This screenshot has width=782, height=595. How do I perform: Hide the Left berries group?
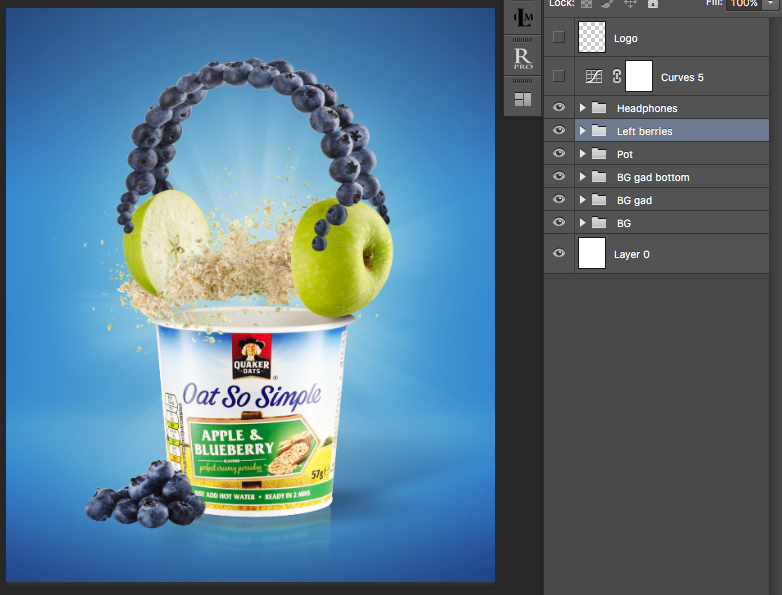pos(559,130)
